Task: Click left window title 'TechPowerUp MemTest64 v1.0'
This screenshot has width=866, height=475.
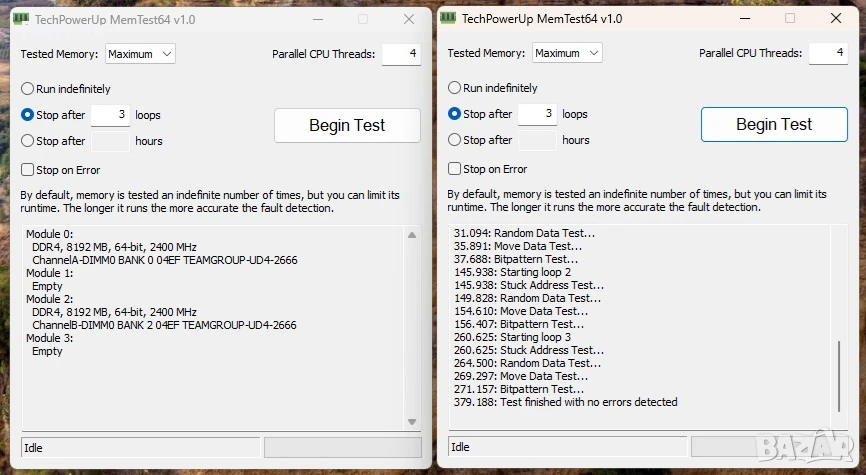Action: pos(115,19)
